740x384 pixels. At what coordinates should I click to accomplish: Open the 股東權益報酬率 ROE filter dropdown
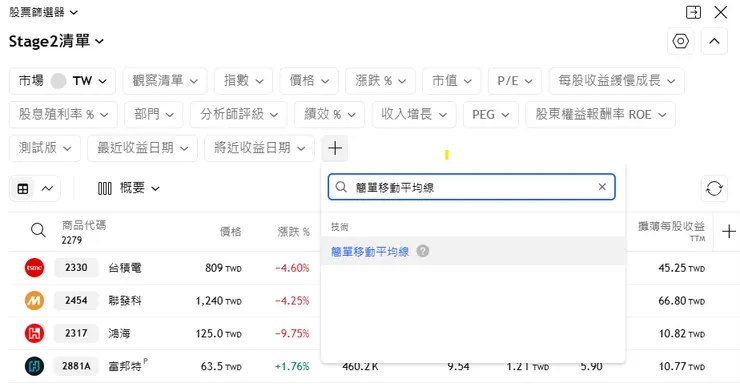pos(600,115)
